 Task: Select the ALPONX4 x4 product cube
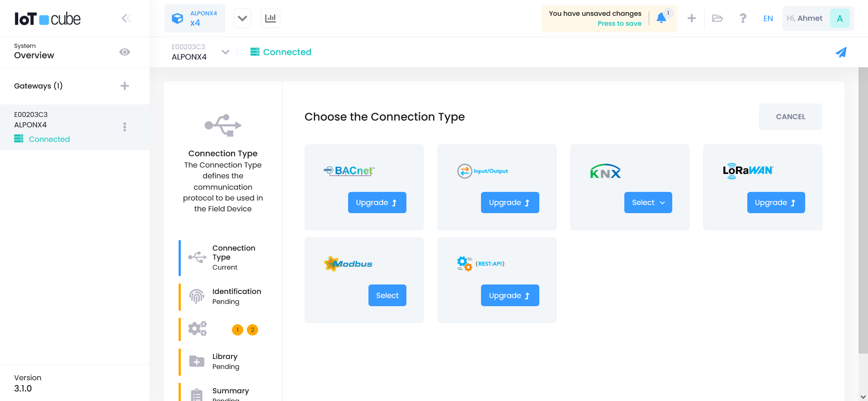point(194,19)
